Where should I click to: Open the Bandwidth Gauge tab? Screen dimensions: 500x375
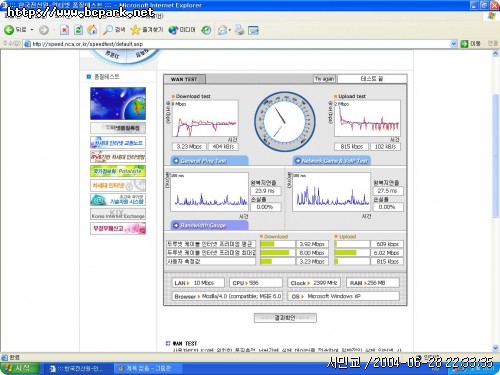[209, 225]
